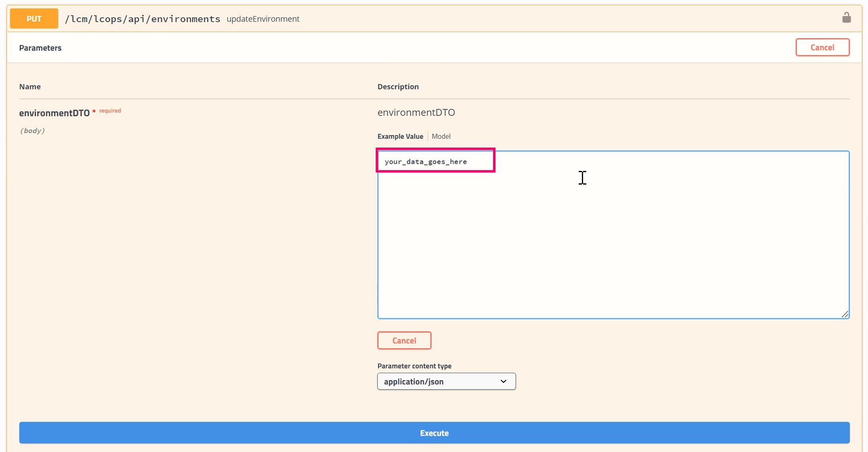Screen dimensions: 868x452
Task: Click the environmentDTO parameter name
Action: point(54,113)
